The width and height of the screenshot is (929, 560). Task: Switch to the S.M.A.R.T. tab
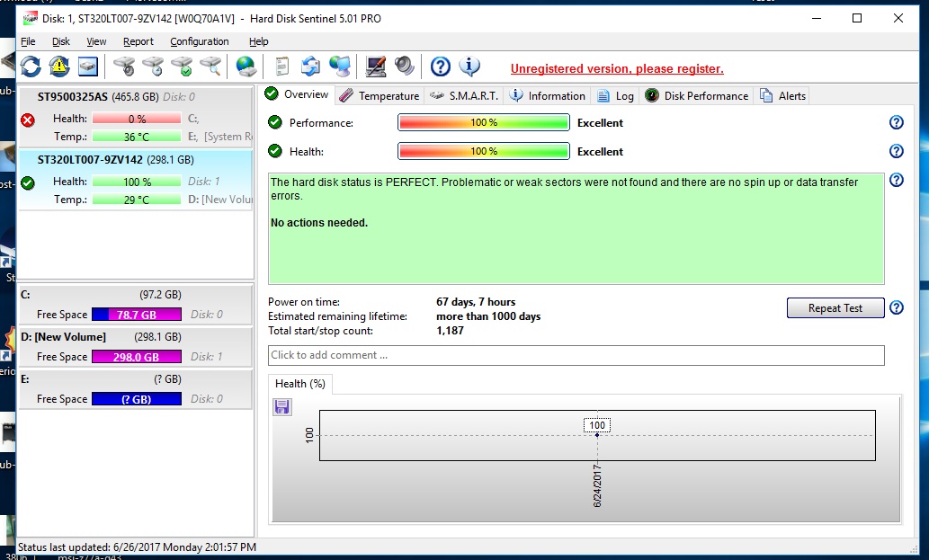tap(464, 96)
